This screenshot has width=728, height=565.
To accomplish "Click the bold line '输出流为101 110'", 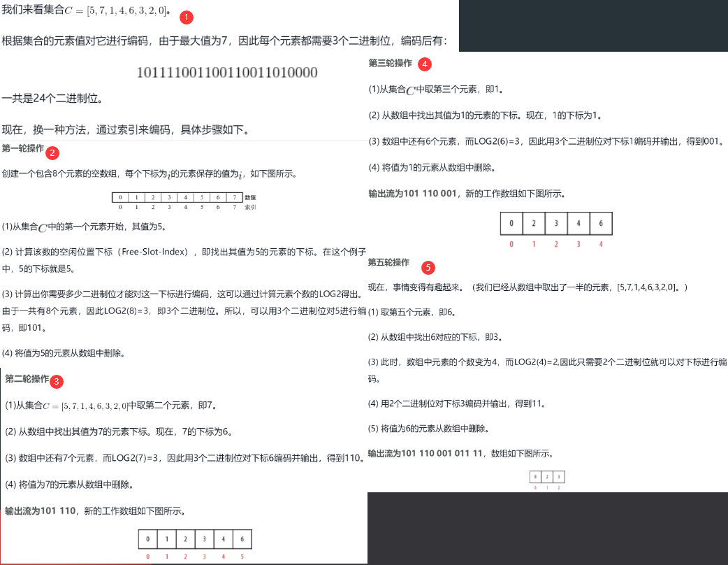I will pos(95,511).
